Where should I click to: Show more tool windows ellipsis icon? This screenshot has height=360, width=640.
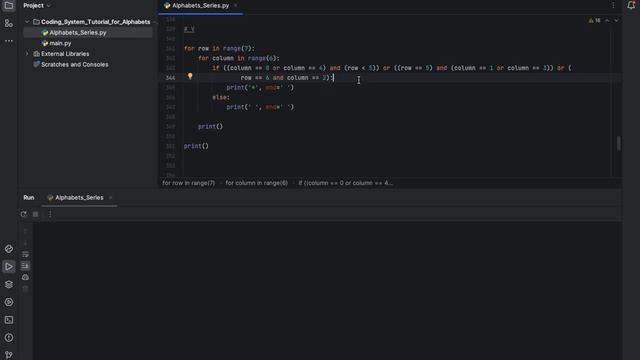point(9,41)
